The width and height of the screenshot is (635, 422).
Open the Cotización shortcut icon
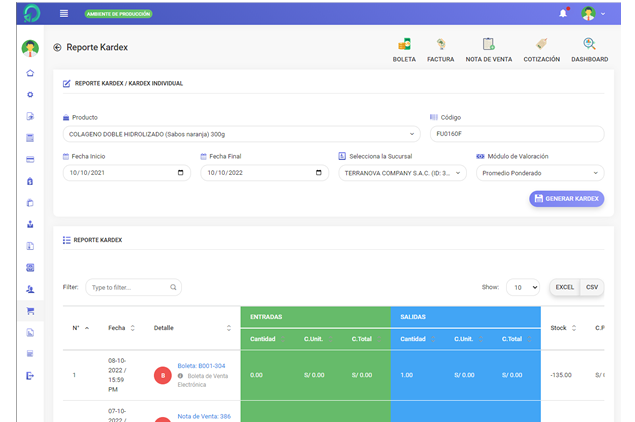541,45
